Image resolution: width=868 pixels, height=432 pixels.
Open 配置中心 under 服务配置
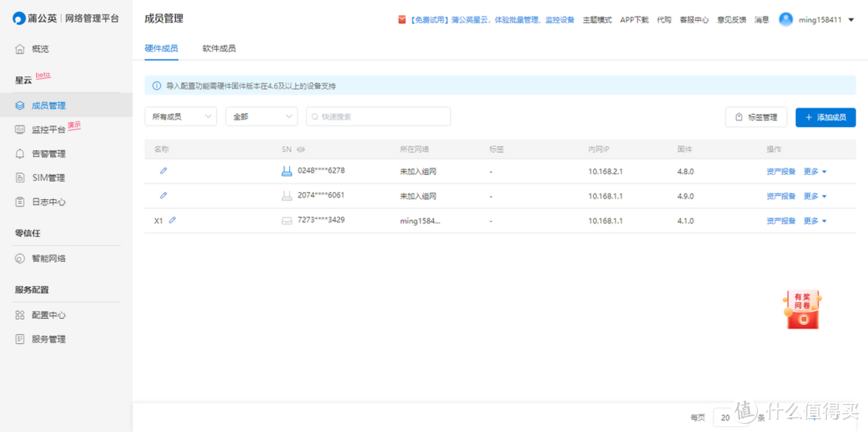pos(49,316)
